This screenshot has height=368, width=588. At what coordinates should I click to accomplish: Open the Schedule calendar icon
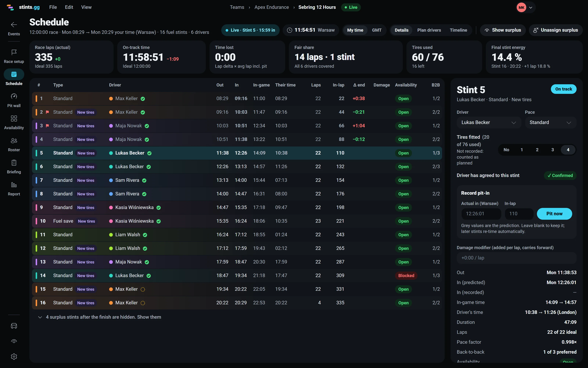tap(14, 74)
